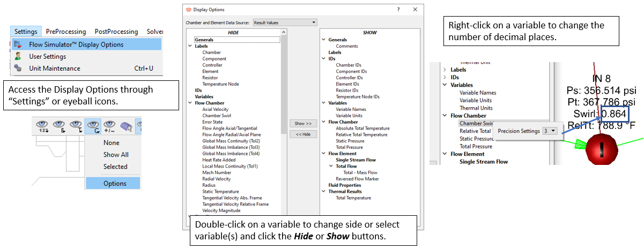
Task: Click the HIDE list vertical scrollbar
Action: click(284, 107)
